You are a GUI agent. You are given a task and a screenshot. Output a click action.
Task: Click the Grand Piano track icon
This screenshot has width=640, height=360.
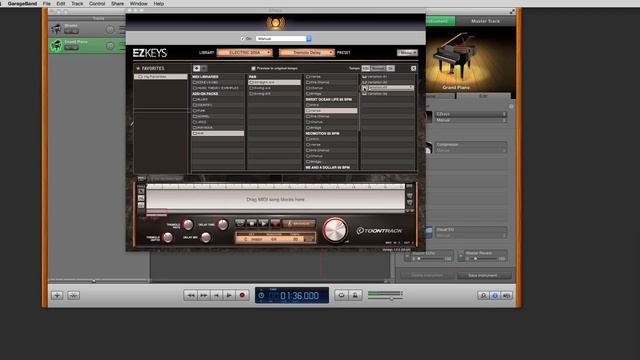[56, 45]
